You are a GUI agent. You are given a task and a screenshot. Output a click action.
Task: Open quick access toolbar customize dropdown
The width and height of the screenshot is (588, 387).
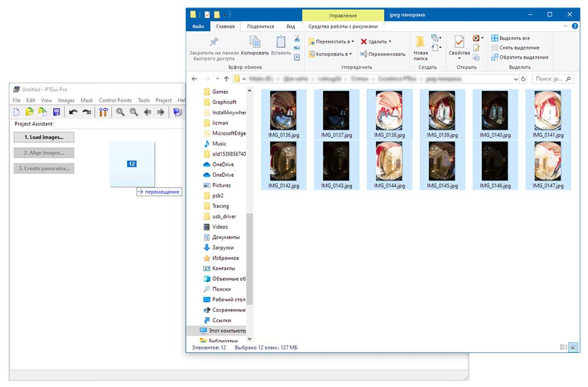[225, 15]
